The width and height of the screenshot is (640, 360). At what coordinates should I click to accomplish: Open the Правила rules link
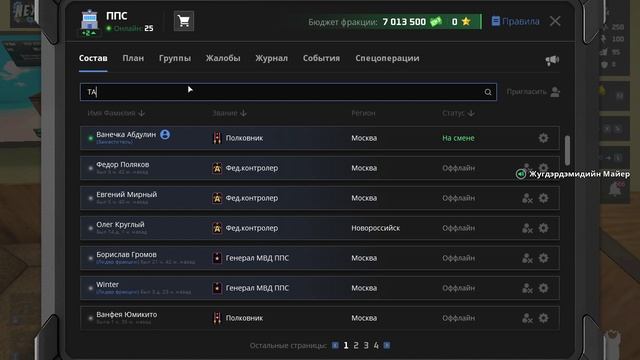(516, 21)
